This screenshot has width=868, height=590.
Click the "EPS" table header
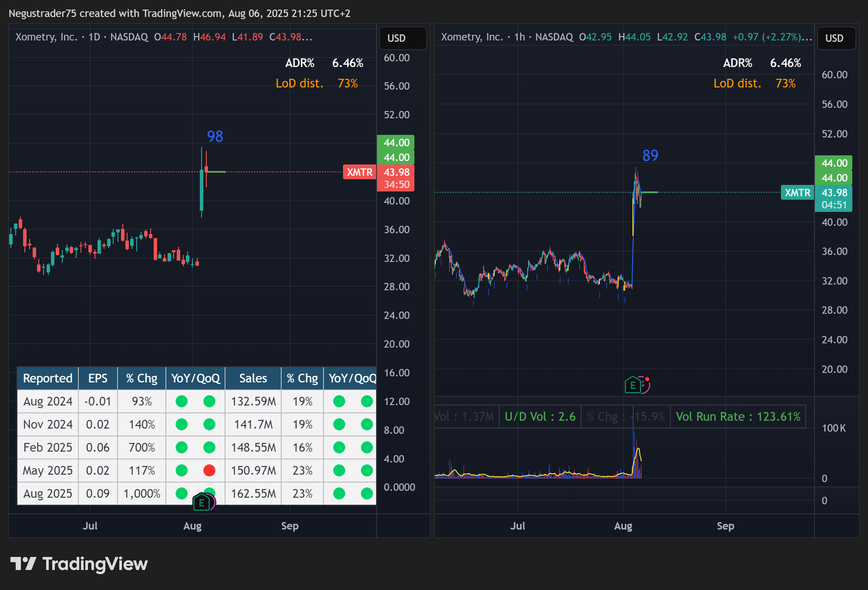pos(98,378)
